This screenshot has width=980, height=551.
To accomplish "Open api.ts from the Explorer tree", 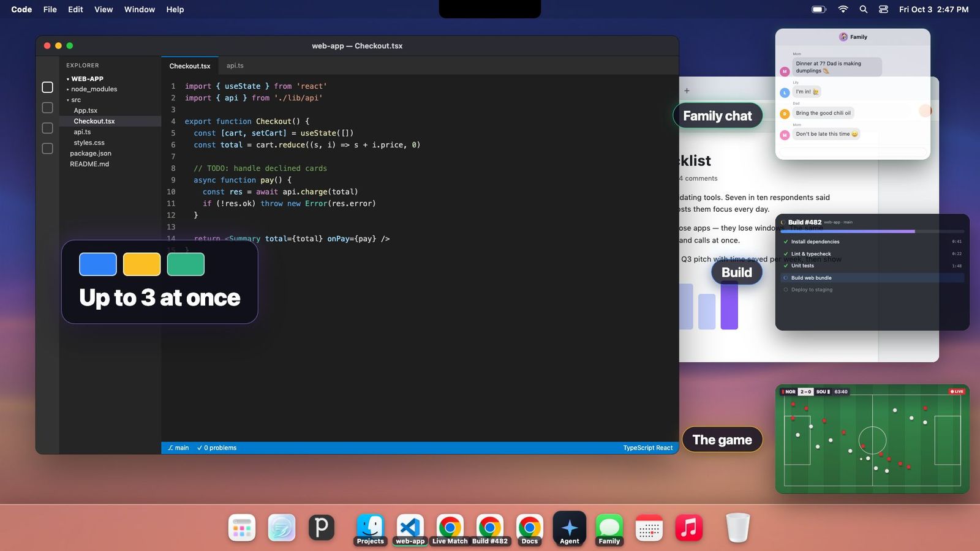I will 82,132.
